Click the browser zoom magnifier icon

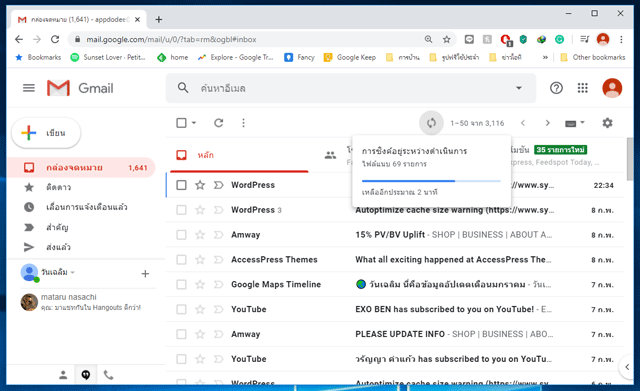(x=428, y=39)
